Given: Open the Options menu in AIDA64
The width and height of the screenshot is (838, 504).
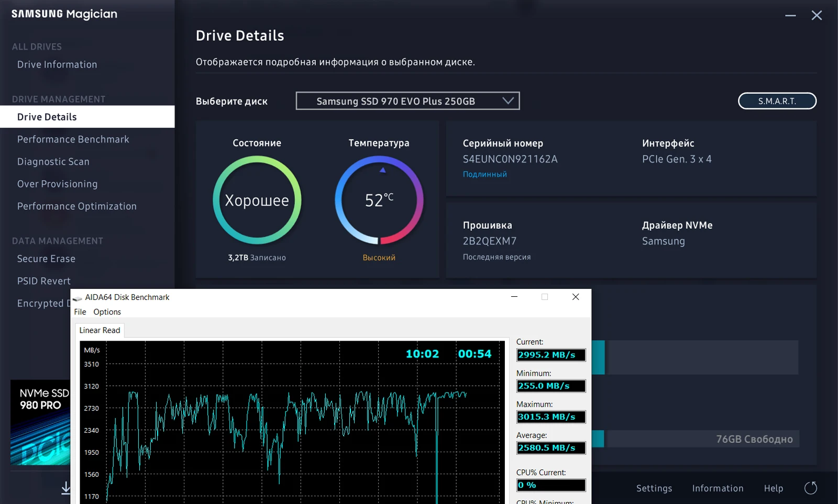Looking at the screenshot, I should click(x=107, y=312).
